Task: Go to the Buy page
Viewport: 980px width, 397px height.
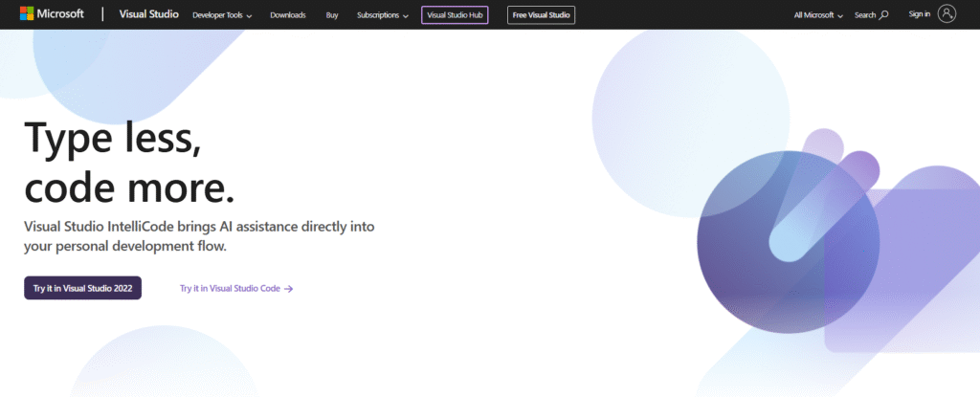Action: click(x=332, y=15)
